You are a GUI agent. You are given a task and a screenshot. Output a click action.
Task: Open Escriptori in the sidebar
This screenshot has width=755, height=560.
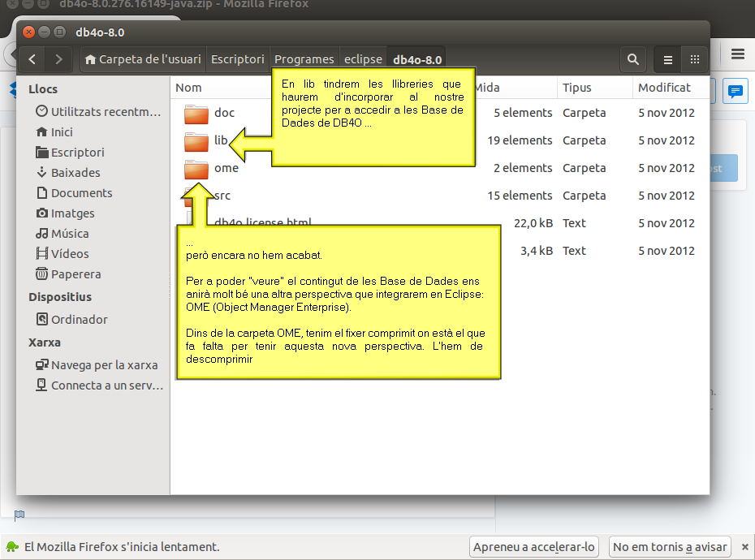pos(71,152)
